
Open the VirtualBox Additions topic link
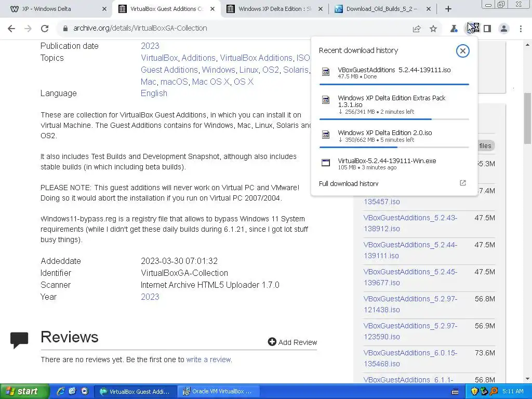tap(256, 58)
